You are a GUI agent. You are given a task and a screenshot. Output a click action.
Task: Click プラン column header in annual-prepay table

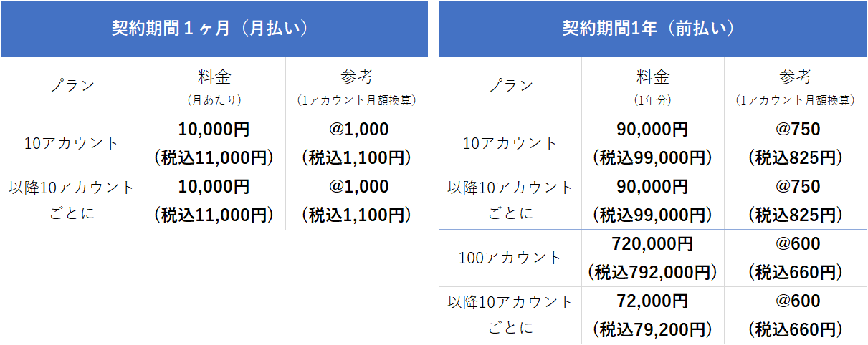coord(510,86)
